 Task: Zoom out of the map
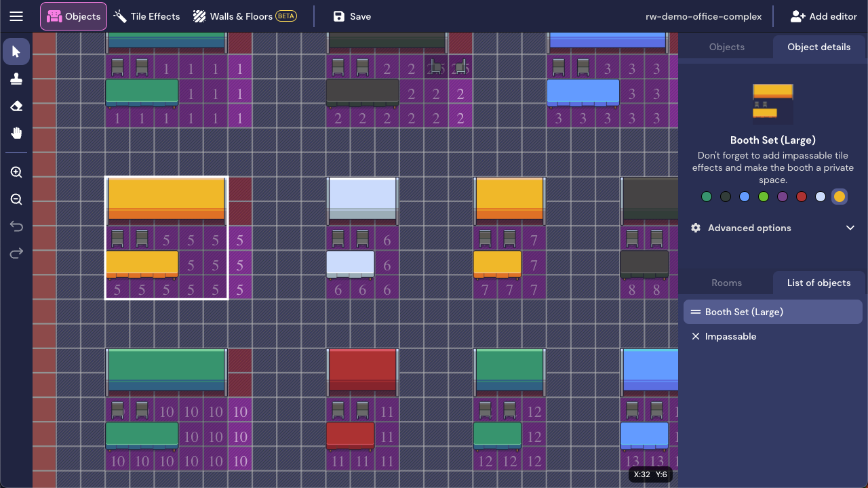[16, 199]
